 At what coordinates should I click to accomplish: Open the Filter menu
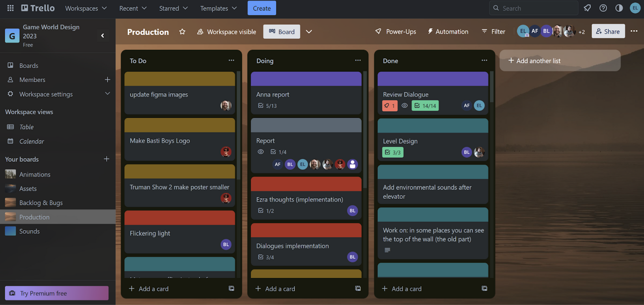[493, 31]
